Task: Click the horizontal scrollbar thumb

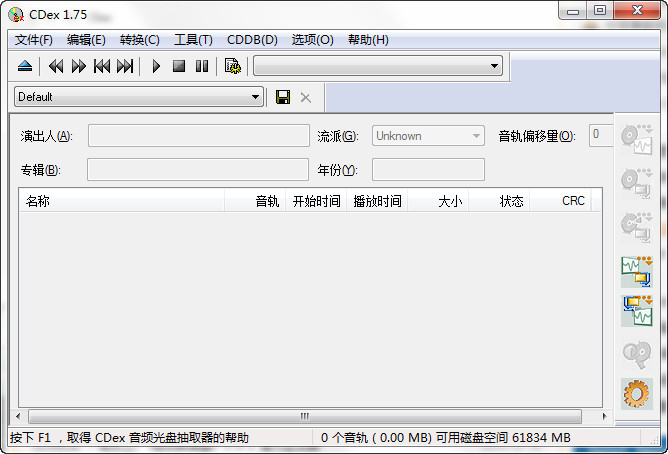Action: (x=305, y=416)
